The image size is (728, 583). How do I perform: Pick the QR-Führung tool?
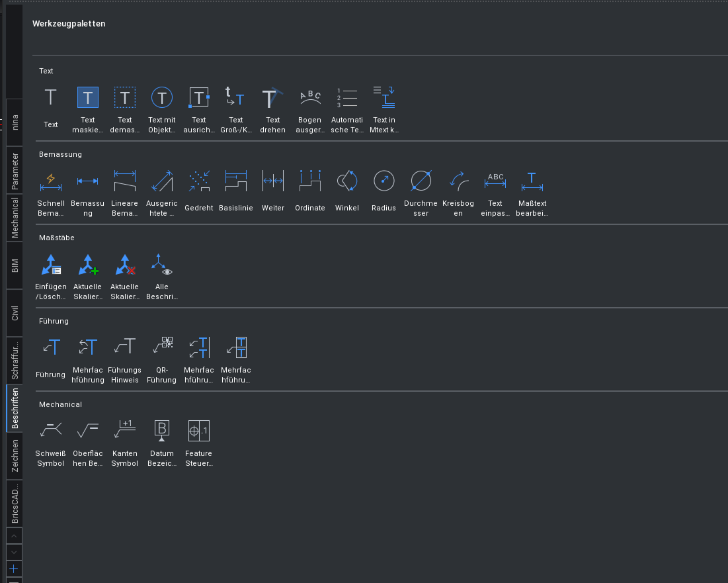[x=161, y=359]
